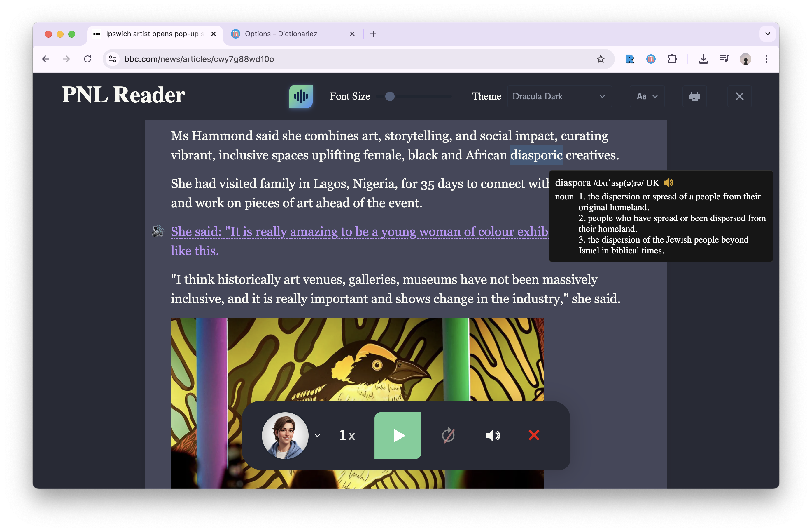This screenshot has height=532, width=812.
Task: Click speaker icon beside highlighted paragraph
Action: pos(158,231)
